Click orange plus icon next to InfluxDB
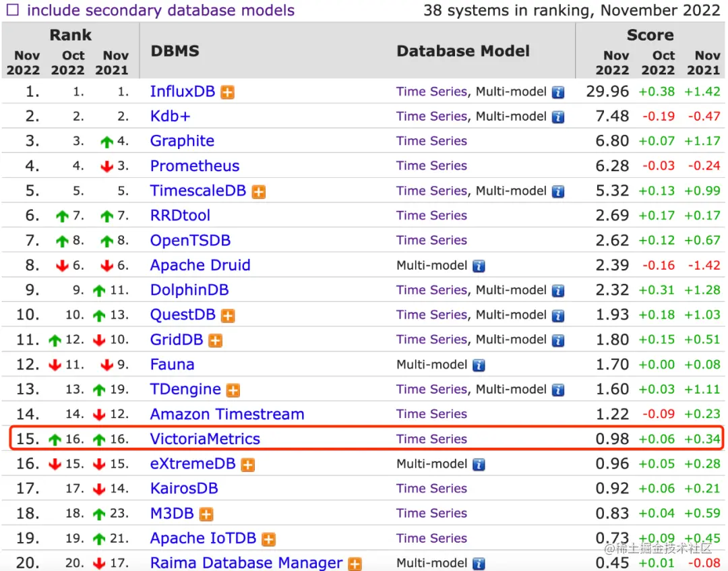Image resolution: width=728 pixels, height=571 pixels. (228, 92)
